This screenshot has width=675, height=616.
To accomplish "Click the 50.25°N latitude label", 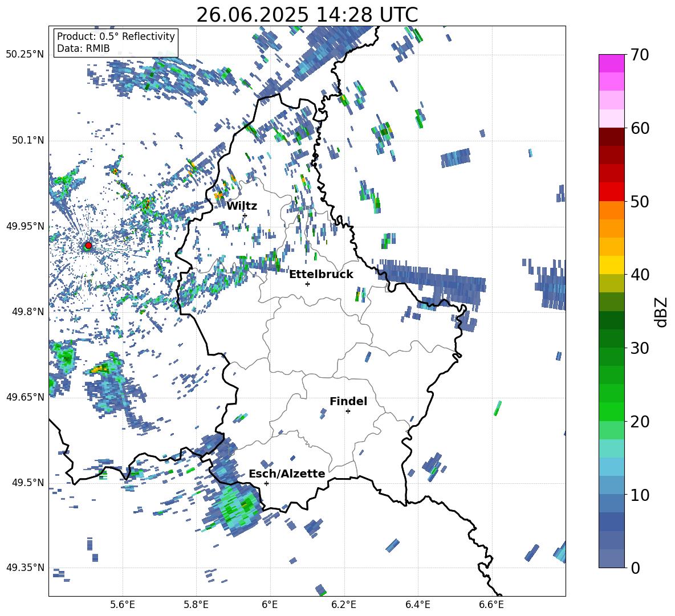I will [x=25, y=55].
